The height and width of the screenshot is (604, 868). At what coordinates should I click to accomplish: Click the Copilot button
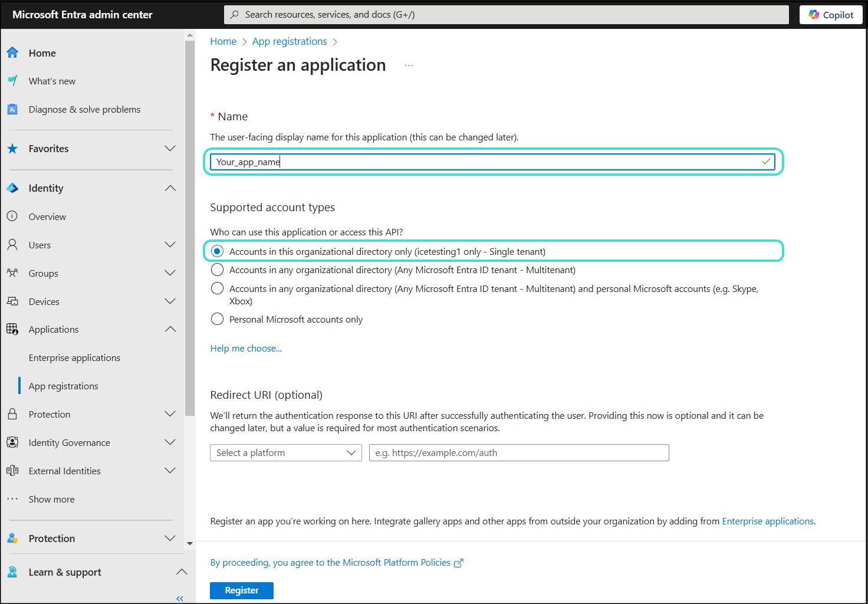[831, 15]
